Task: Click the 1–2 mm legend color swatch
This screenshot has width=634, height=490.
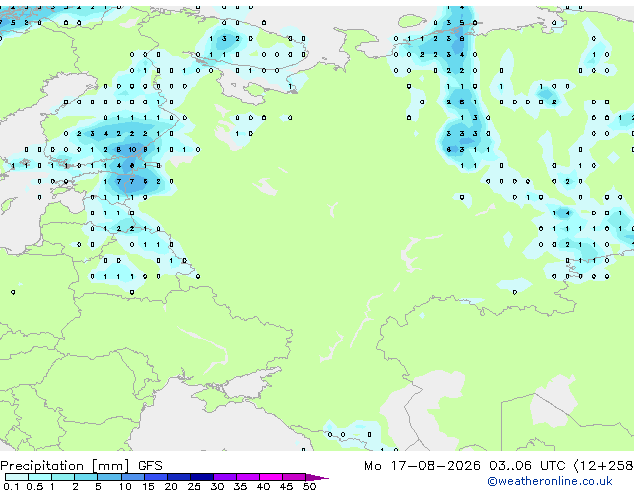Action: [63, 477]
